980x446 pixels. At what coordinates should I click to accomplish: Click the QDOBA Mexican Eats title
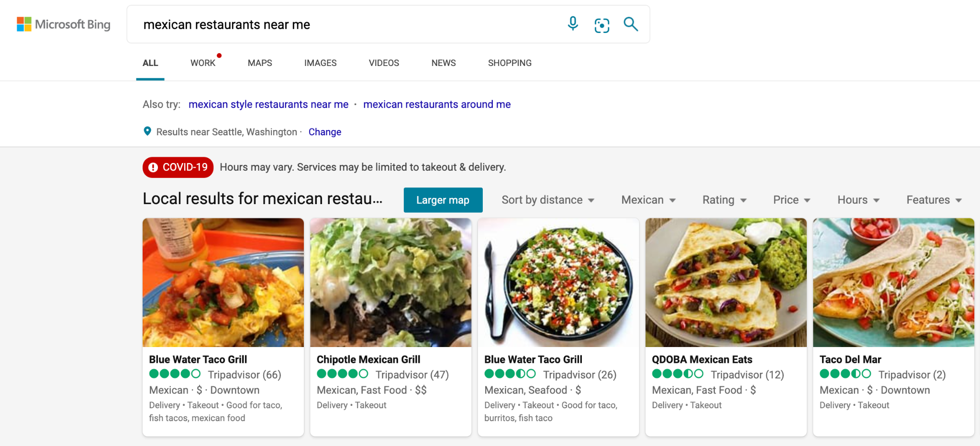pos(702,359)
